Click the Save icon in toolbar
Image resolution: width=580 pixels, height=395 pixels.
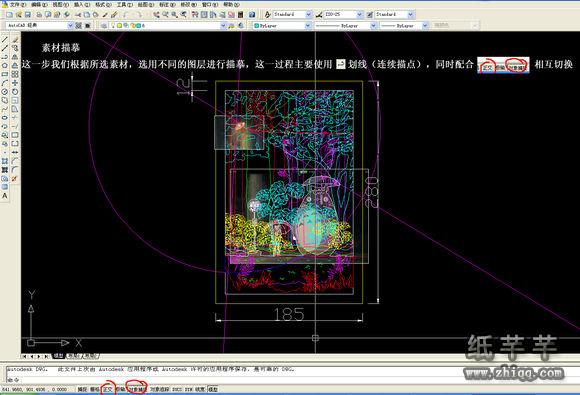click(x=28, y=14)
